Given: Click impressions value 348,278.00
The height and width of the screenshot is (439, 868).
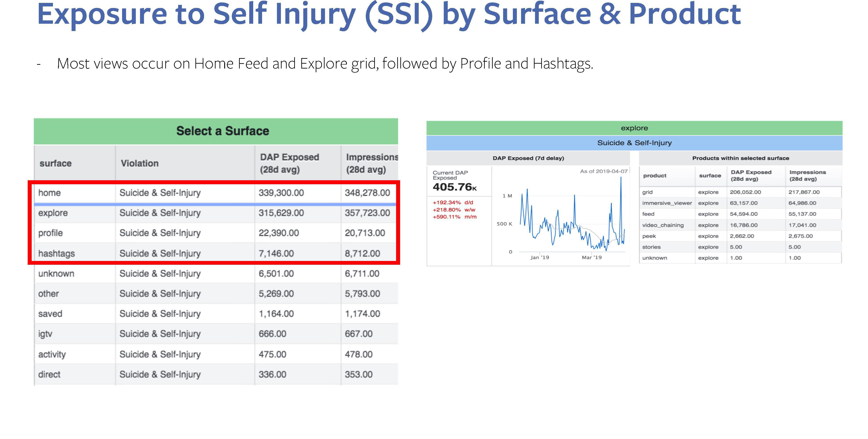Looking at the screenshot, I should click(x=367, y=193).
